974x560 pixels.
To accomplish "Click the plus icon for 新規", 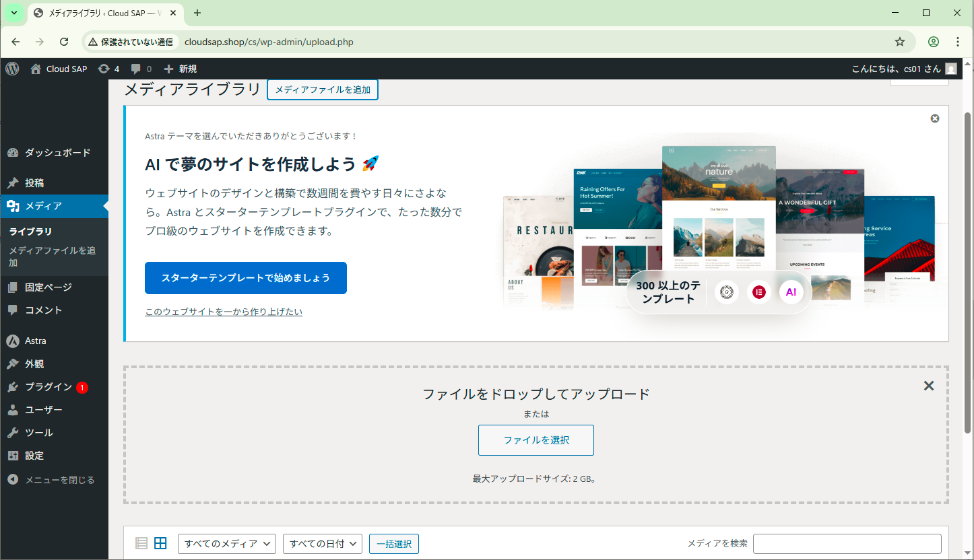I will pyautogui.click(x=168, y=69).
